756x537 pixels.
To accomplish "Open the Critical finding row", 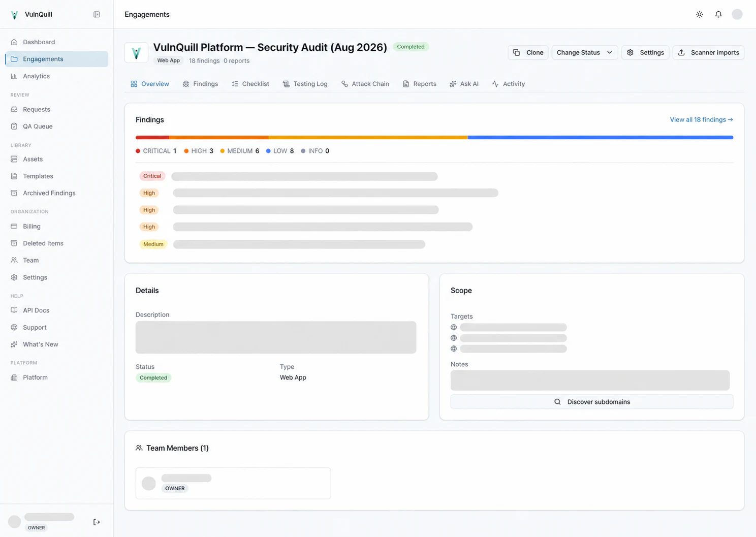I will click(x=289, y=176).
